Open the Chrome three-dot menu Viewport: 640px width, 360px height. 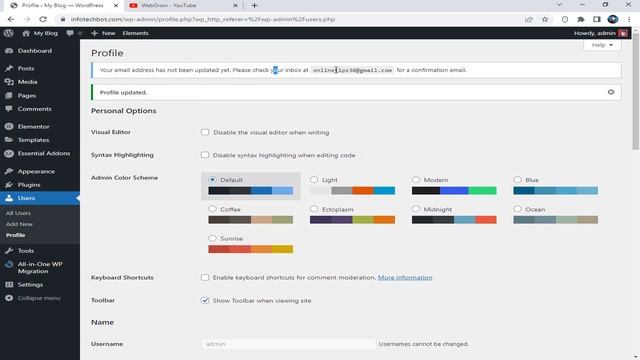coord(629,19)
